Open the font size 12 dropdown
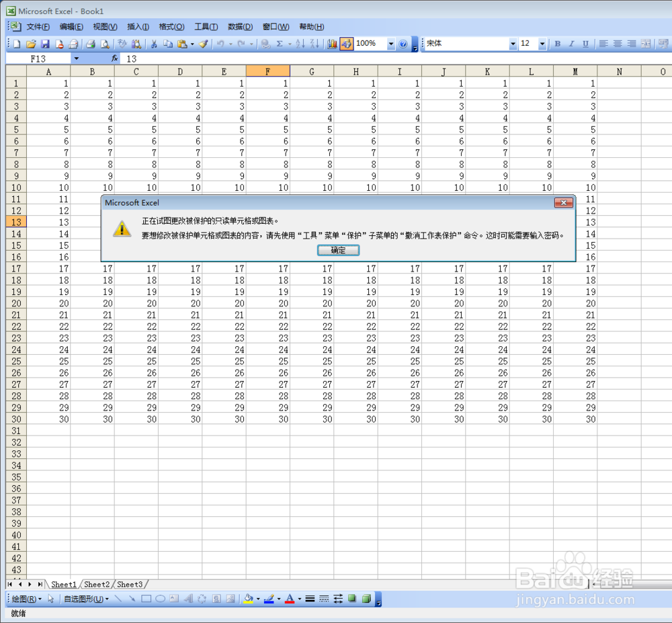This screenshot has height=623, width=672. tap(542, 44)
